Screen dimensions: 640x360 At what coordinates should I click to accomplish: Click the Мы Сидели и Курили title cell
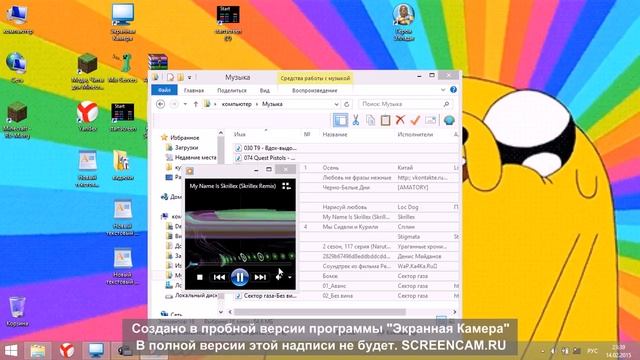click(x=350, y=227)
